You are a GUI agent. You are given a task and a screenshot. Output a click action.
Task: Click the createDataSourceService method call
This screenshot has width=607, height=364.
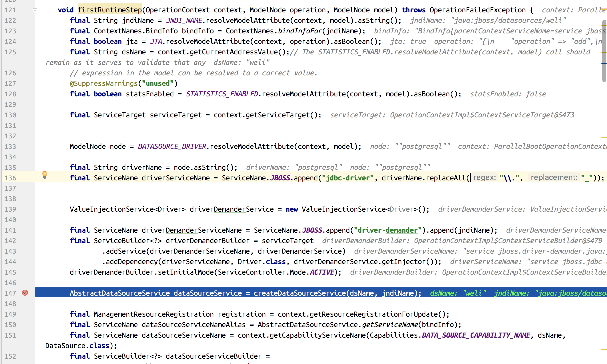click(x=300, y=293)
